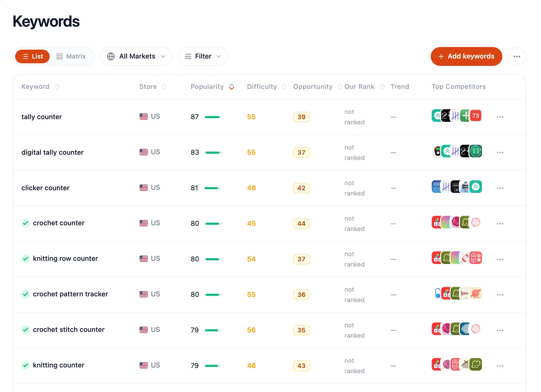This screenshot has width=541, height=392.
Task: Open the tally counter keyword
Action: pyautogui.click(x=42, y=117)
